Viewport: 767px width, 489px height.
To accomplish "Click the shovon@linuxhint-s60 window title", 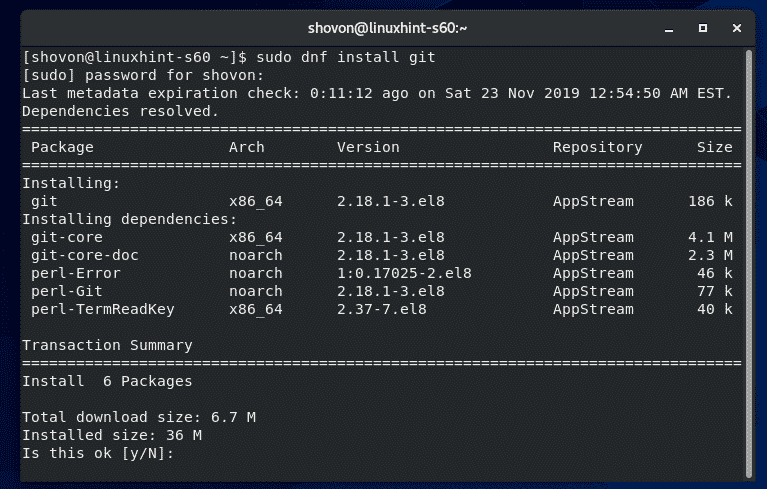I will coord(383,26).
